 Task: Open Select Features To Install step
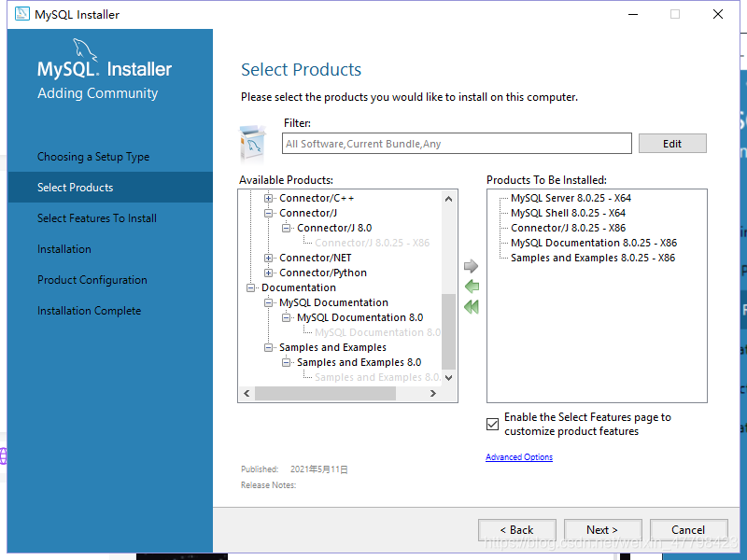pos(97,218)
